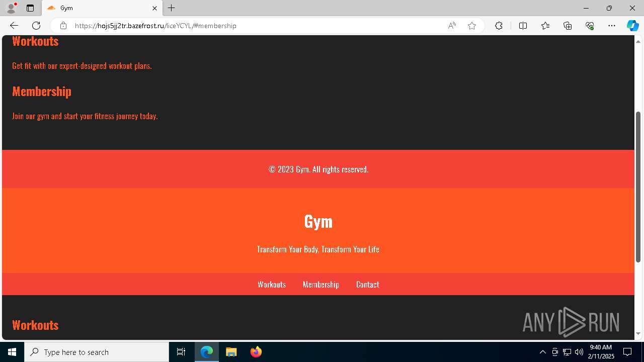Focus the taskbar search box

coord(97,352)
